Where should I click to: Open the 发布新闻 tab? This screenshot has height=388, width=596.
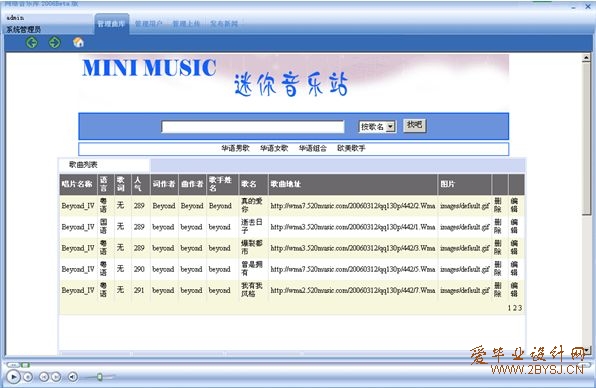click(x=224, y=24)
